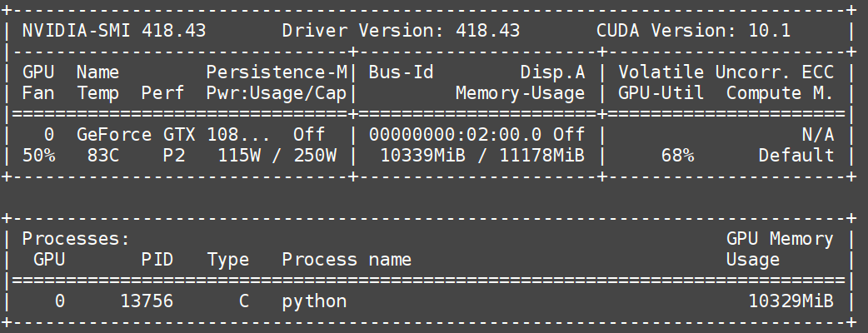Click the Default compute mode value

(x=796, y=155)
